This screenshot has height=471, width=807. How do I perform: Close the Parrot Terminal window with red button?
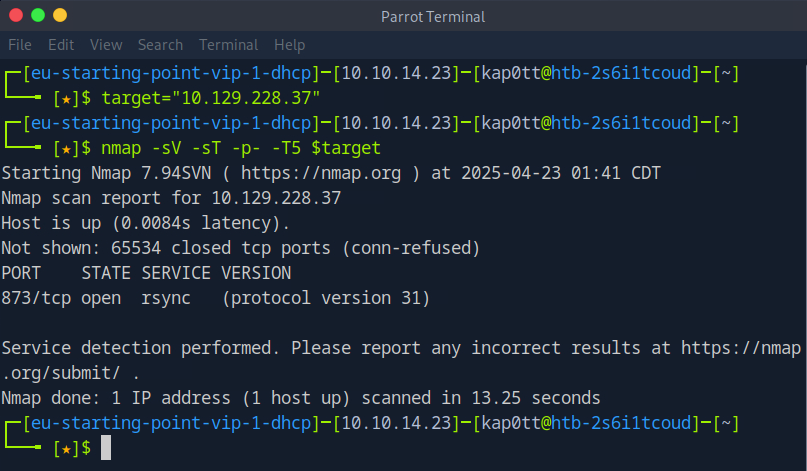[18, 16]
